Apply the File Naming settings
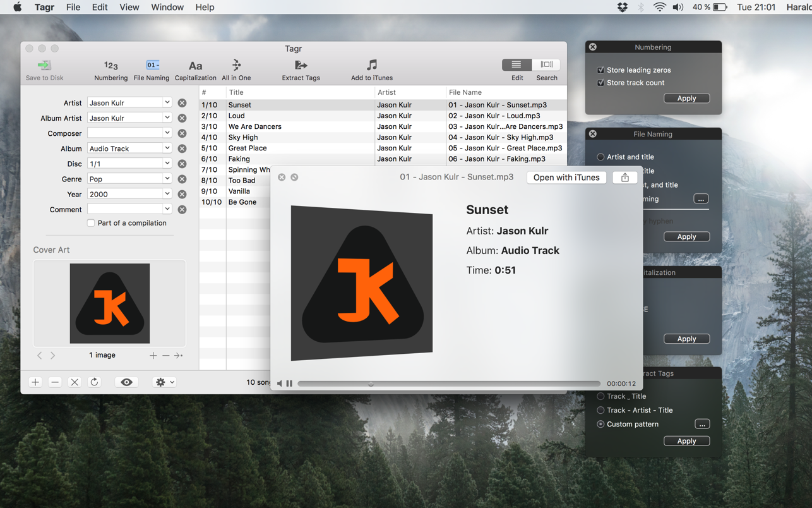 tap(686, 236)
